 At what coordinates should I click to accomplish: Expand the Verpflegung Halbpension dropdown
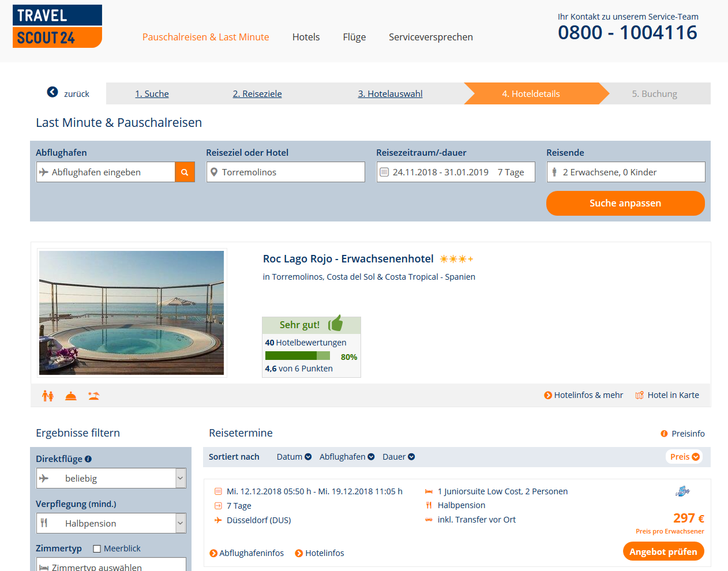(111, 523)
